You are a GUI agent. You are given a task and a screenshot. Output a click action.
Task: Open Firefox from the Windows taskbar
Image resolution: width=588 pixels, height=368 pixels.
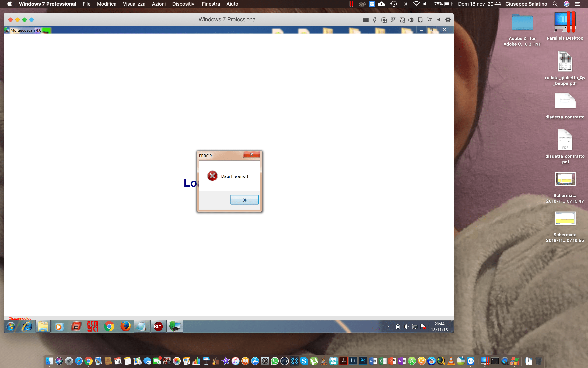click(125, 326)
